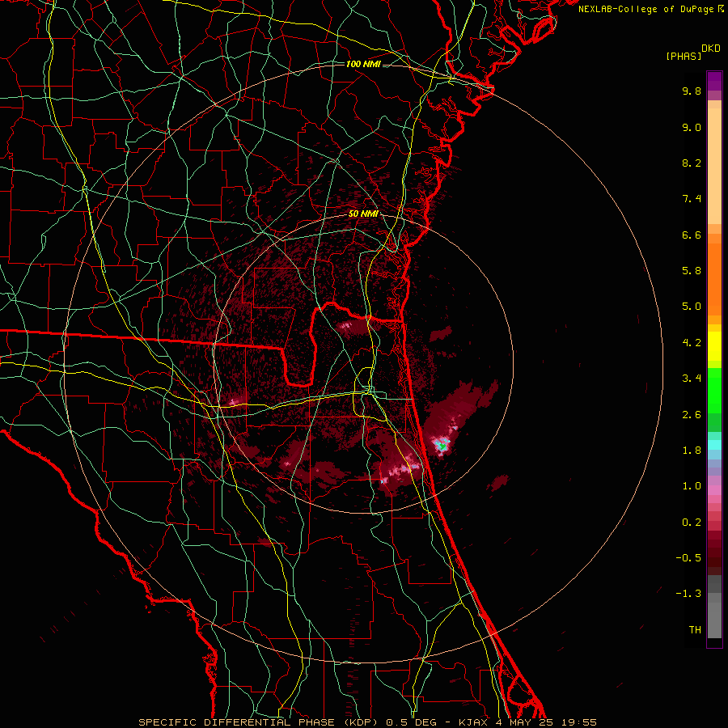Click the 9.0 legend value
The image size is (728, 728).
click(x=692, y=127)
